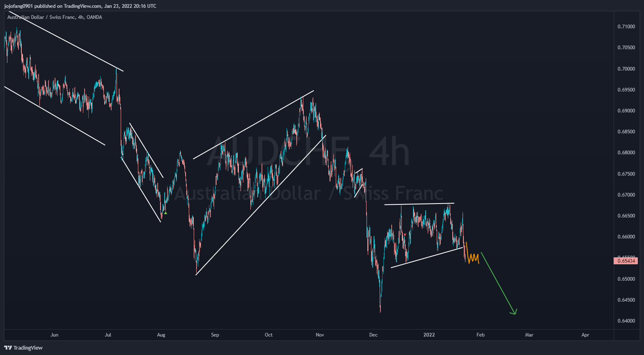Click the 0.71000 price axis label
The image size is (644, 355).
tap(626, 27)
